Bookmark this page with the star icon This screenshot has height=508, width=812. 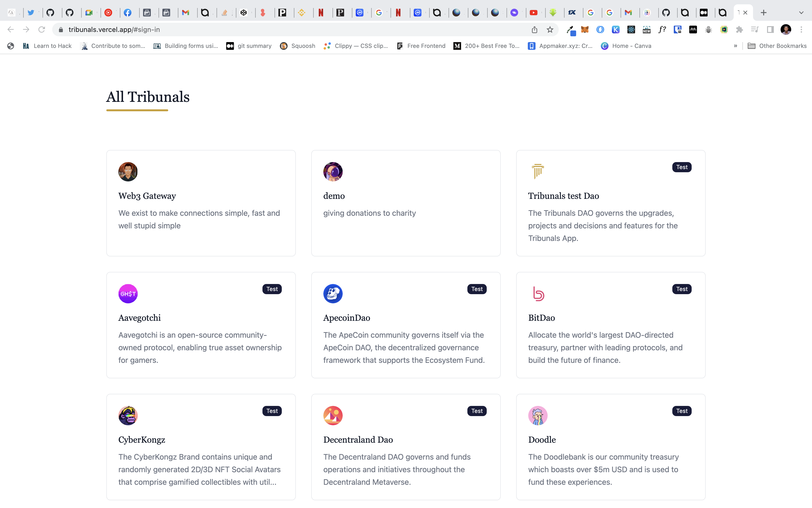[550, 30]
